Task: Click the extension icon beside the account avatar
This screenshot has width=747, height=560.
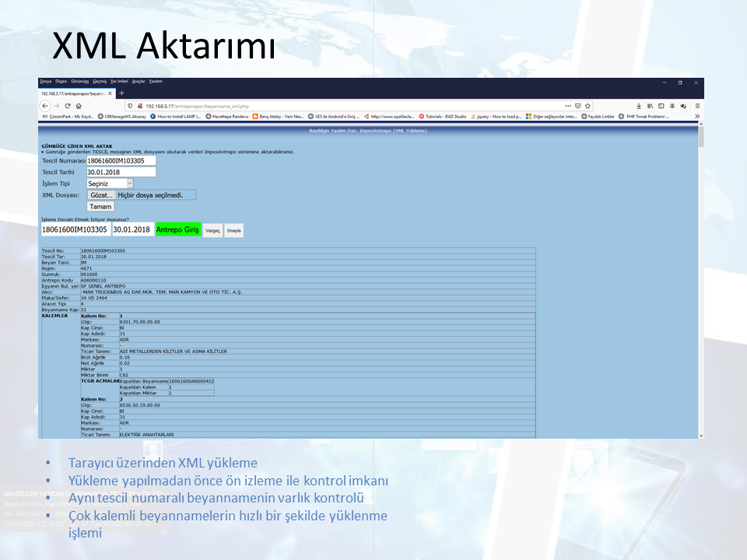Action: point(683,106)
